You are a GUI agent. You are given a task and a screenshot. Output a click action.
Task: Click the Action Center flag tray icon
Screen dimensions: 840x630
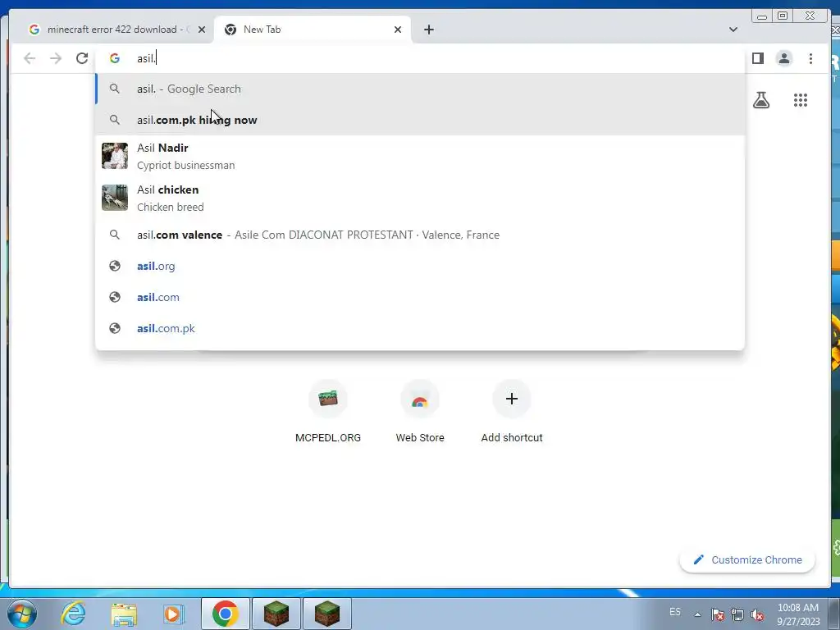point(718,614)
